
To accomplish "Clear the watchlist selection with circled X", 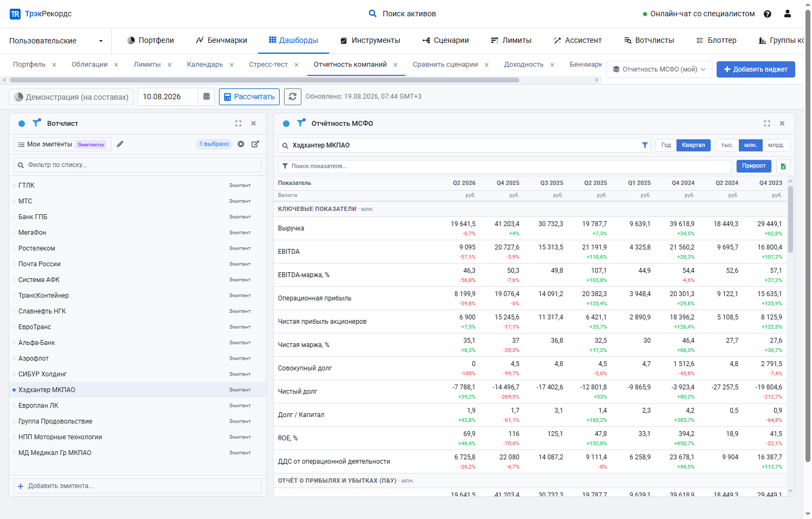I will [241, 144].
